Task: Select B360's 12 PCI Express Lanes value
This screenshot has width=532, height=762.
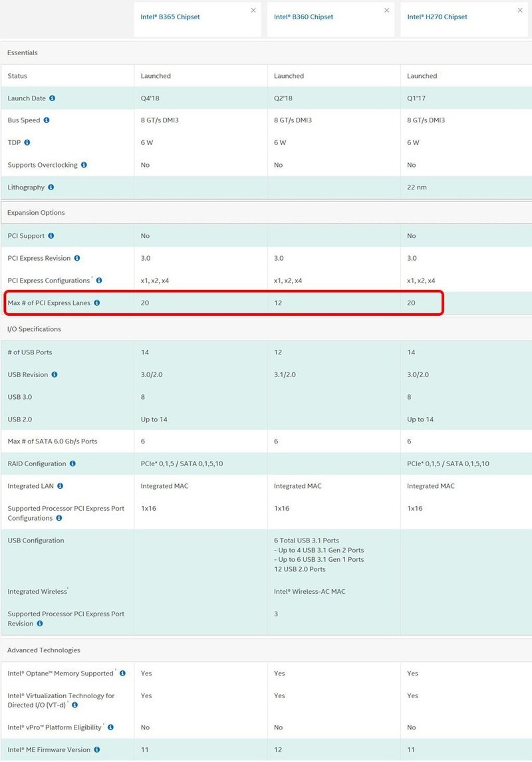Action: pos(278,303)
